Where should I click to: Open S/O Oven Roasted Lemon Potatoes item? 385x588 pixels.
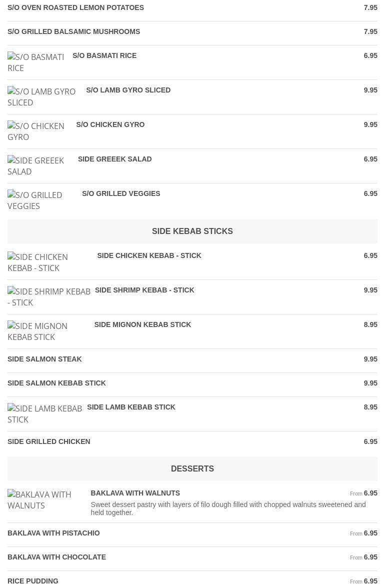click(75, 8)
